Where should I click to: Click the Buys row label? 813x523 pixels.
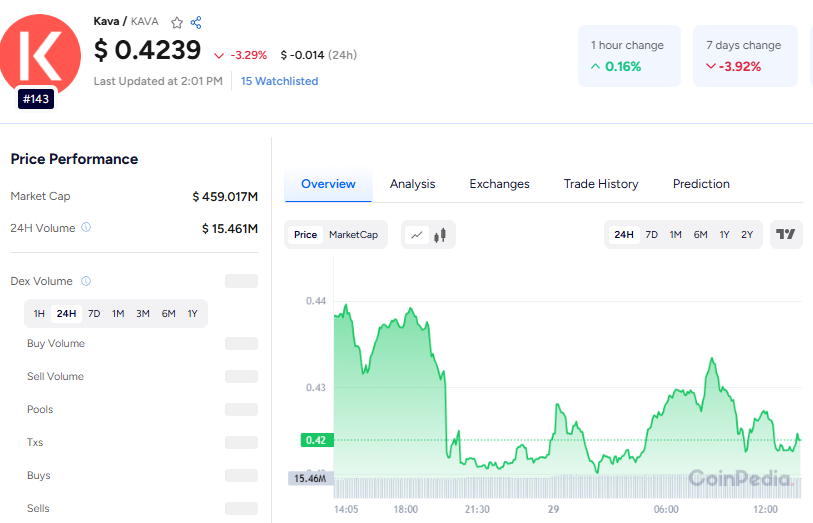[x=39, y=475]
